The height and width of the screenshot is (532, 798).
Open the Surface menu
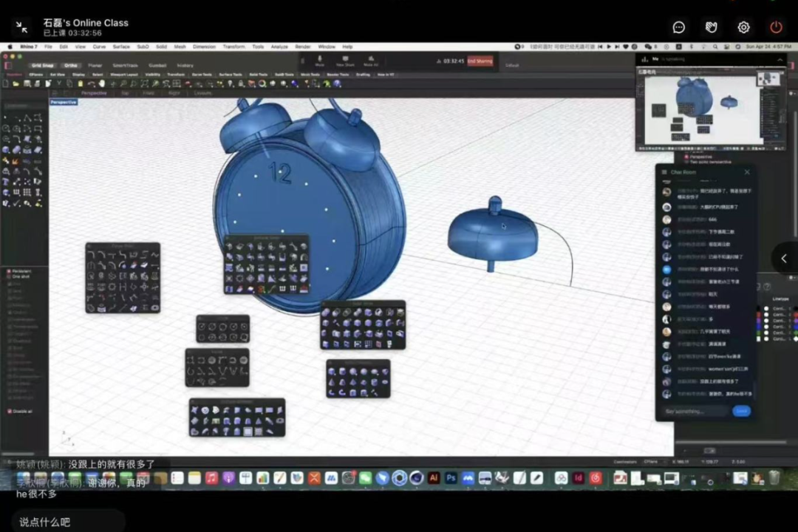coord(121,47)
